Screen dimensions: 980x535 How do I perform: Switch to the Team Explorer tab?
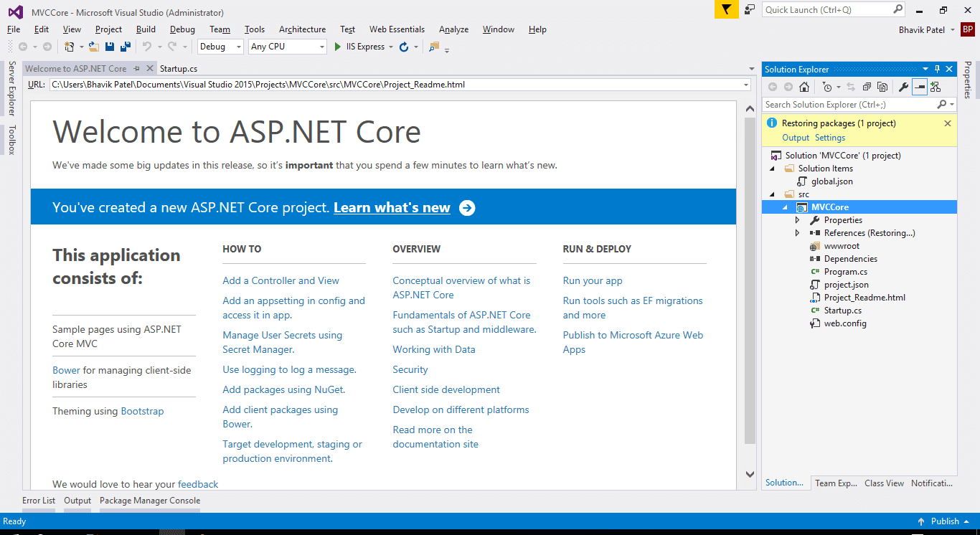836,483
